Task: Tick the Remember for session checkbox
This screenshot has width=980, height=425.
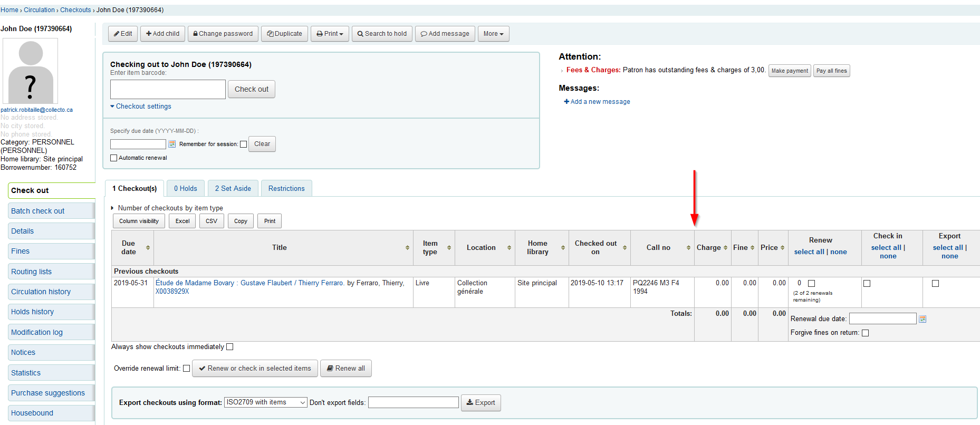Action: (243, 144)
